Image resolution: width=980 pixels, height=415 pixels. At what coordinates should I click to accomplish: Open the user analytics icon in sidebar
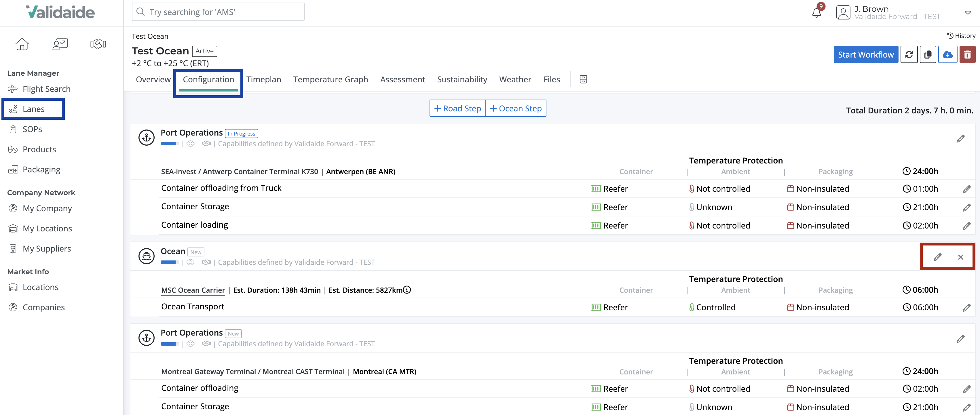pyautogui.click(x=60, y=44)
